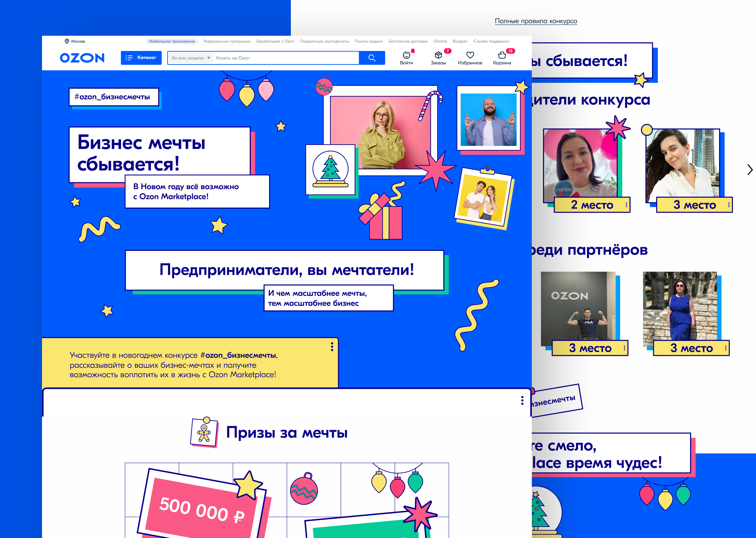The height and width of the screenshot is (538, 756).
Task: Expand the 'Во всех разделах' dropdown
Action: (191, 58)
